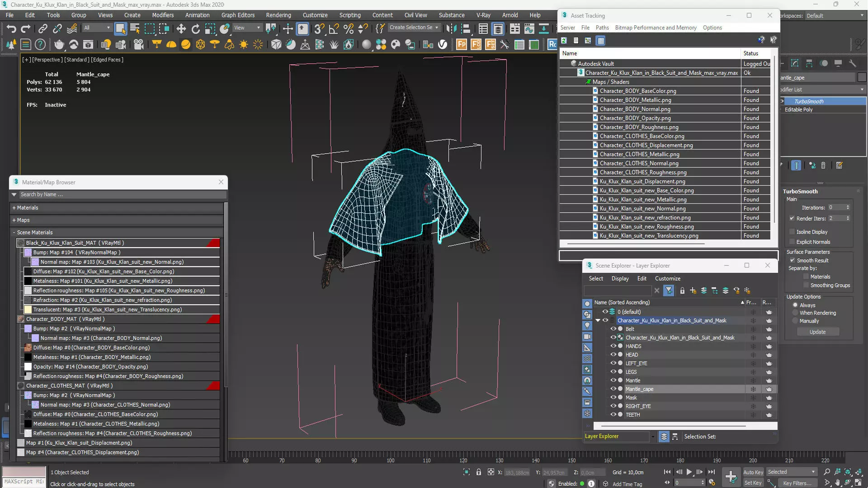
Task: Choose the Select and Move tool
Action: (x=181, y=29)
